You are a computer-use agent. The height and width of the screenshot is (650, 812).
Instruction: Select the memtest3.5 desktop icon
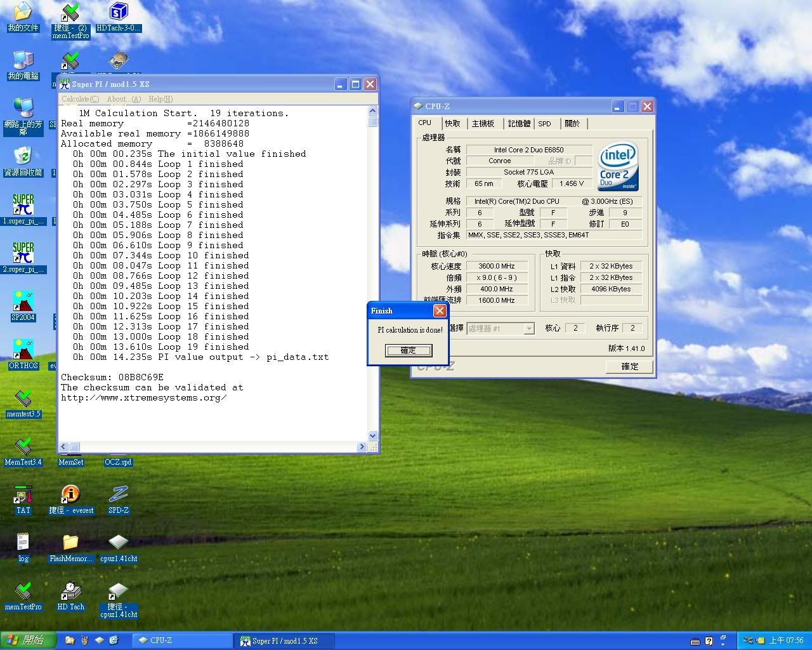23,402
